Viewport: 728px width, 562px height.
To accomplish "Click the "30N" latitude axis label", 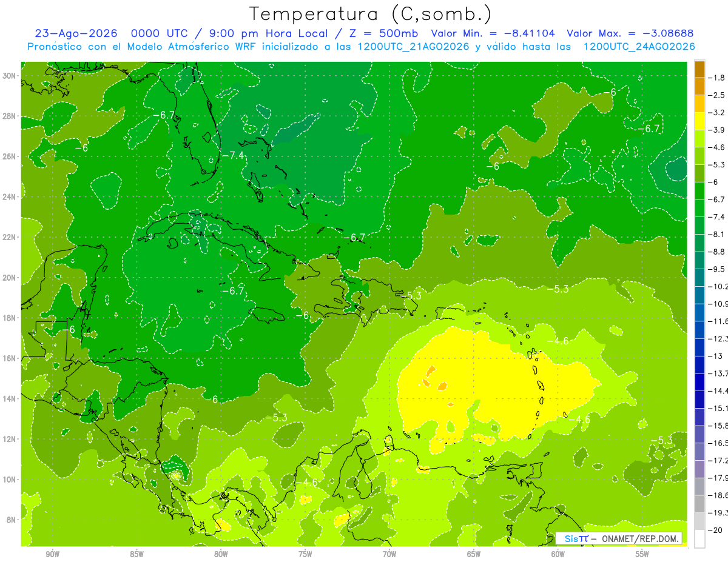I will [x=10, y=76].
